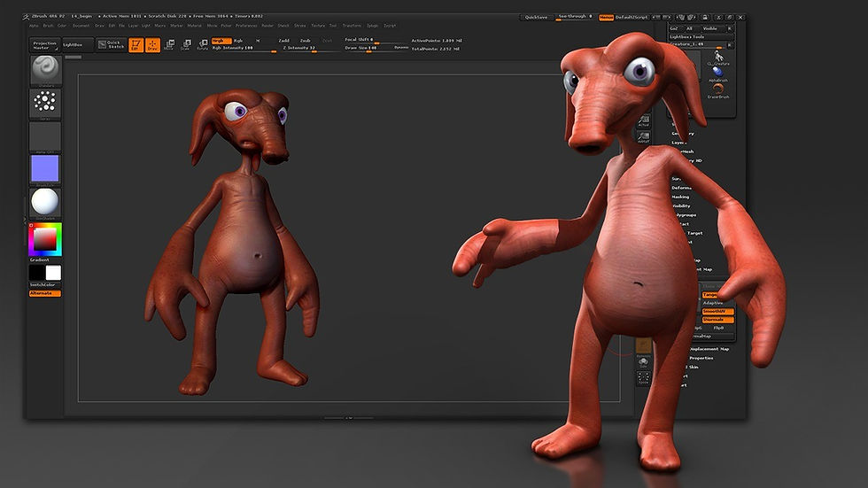Open the Alpha menu

[x=34, y=26]
